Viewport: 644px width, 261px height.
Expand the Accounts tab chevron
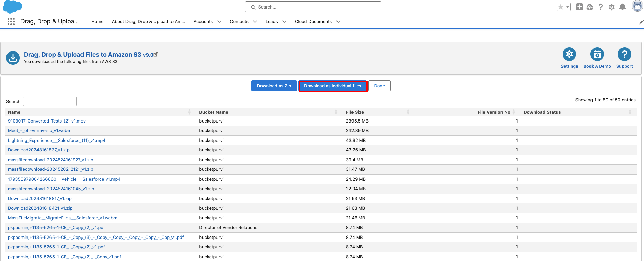(x=219, y=22)
